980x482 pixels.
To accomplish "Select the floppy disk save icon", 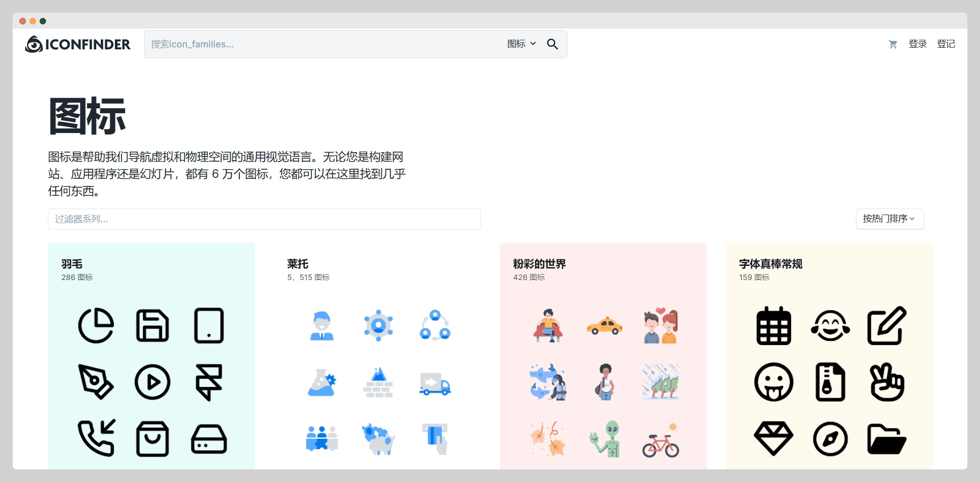I will 152,326.
